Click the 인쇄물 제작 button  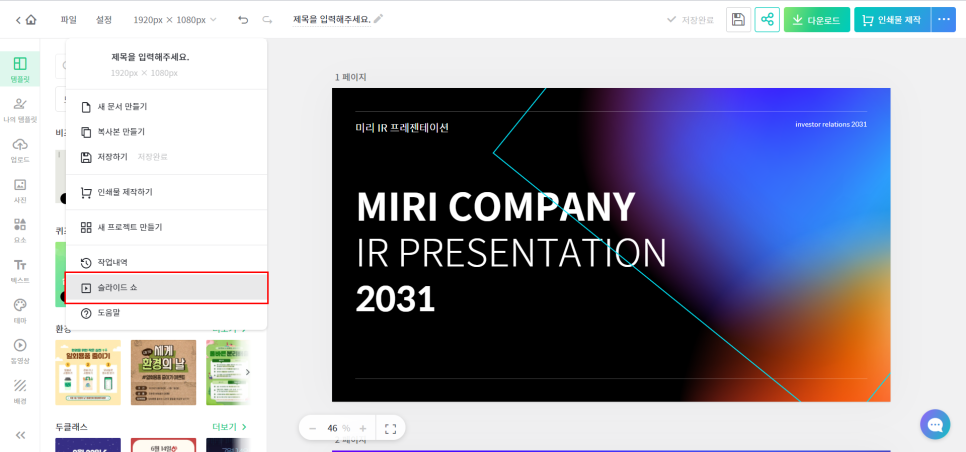[x=892, y=20]
